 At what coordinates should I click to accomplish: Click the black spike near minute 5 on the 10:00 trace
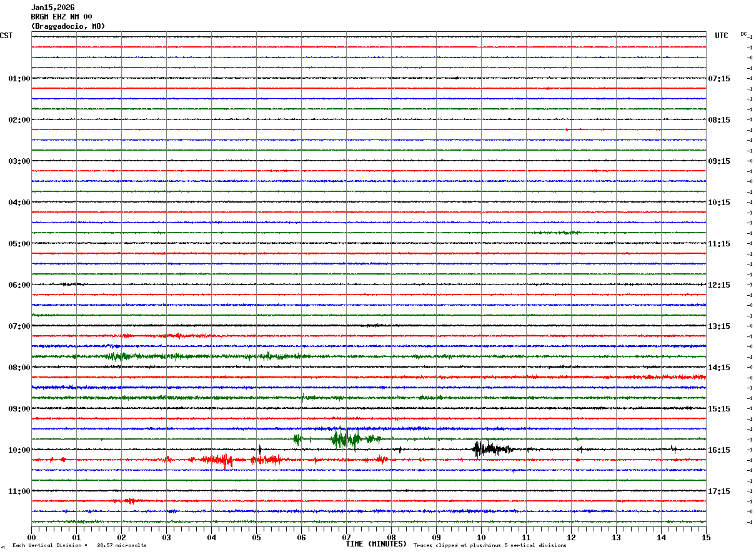tap(260, 449)
